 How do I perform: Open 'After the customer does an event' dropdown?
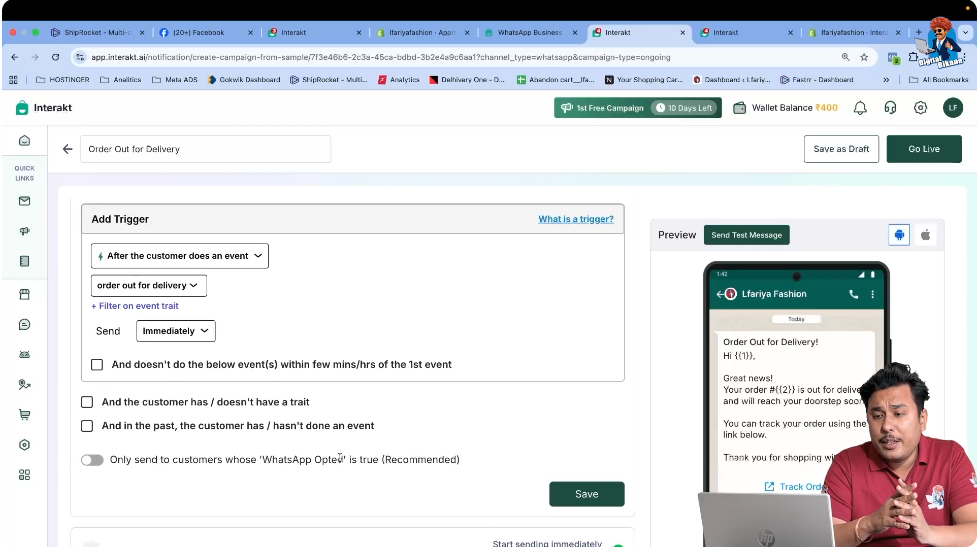point(180,256)
